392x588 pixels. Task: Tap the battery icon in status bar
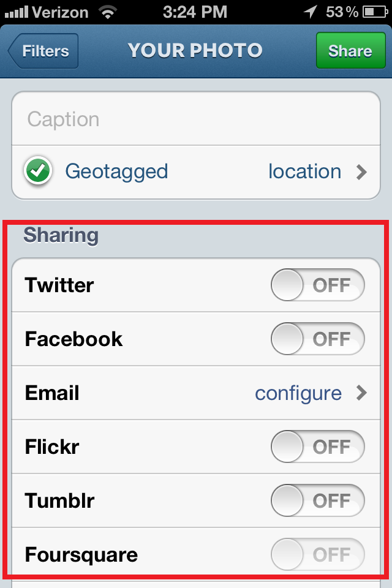[x=375, y=12]
